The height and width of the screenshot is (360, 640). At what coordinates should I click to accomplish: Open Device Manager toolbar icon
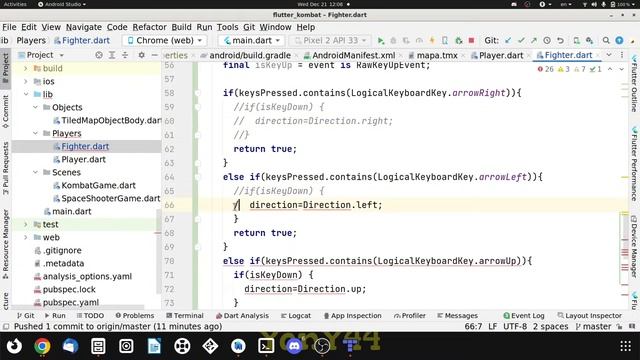(x=576, y=40)
